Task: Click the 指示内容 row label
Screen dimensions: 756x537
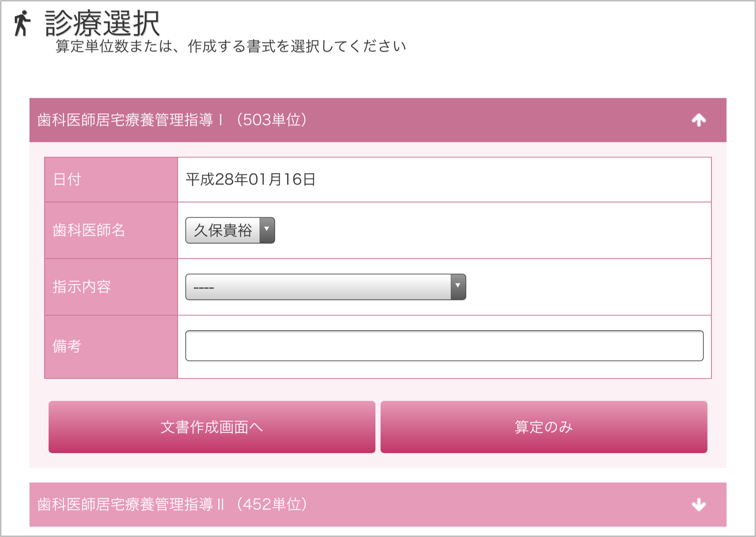Action: tap(81, 287)
